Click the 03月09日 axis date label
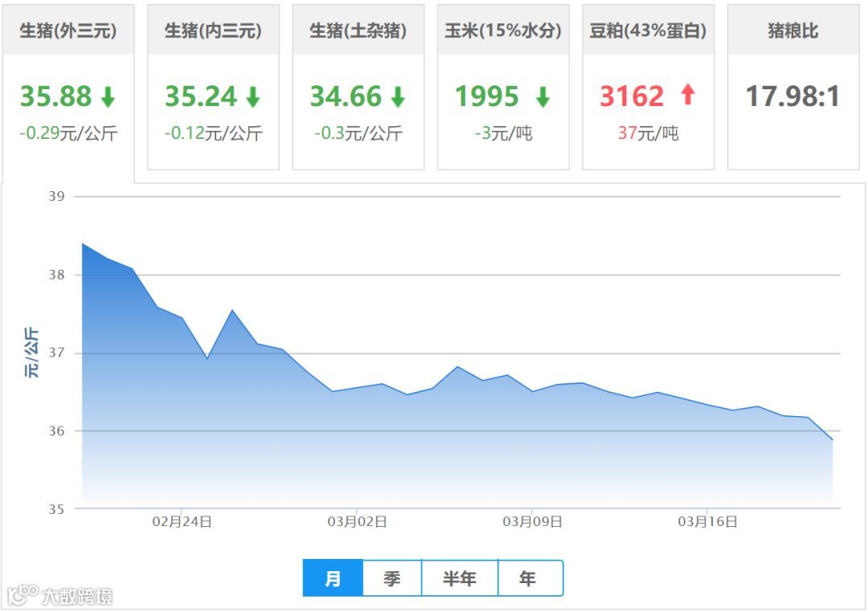The image size is (868, 612). (533, 522)
